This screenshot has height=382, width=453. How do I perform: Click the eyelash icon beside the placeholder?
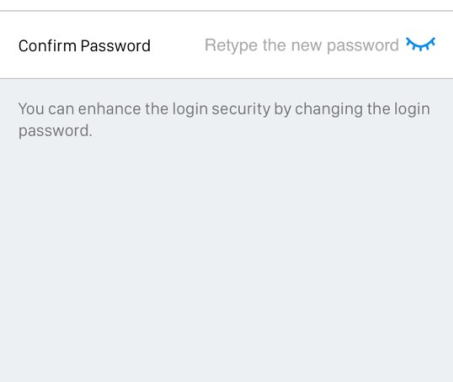[x=420, y=44]
